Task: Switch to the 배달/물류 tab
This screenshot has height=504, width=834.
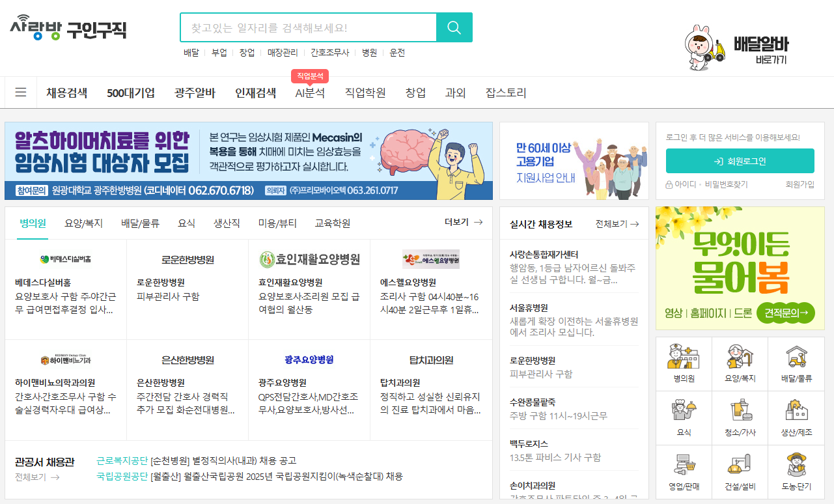Action: point(140,223)
